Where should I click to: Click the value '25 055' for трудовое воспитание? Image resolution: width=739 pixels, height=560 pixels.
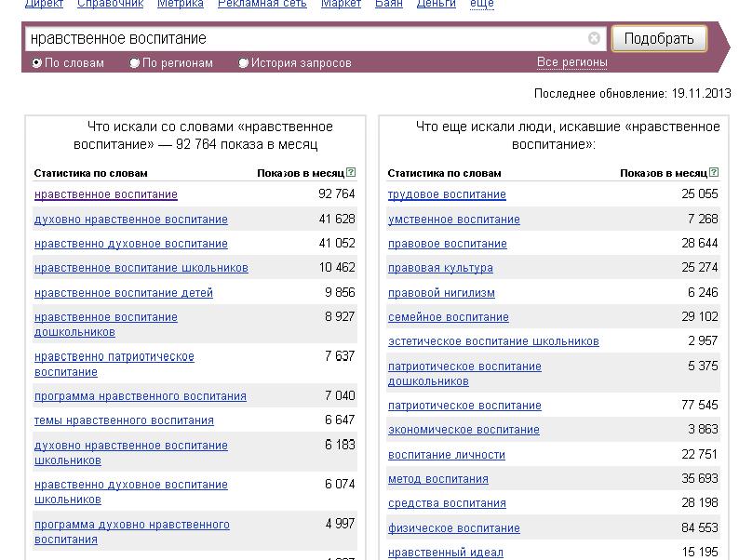click(699, 193)
